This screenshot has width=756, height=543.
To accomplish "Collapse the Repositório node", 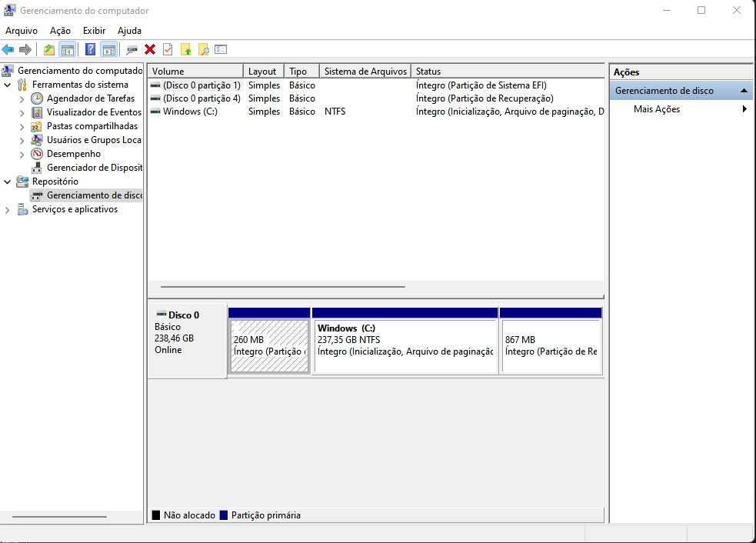I will click(x=7, y=182).
